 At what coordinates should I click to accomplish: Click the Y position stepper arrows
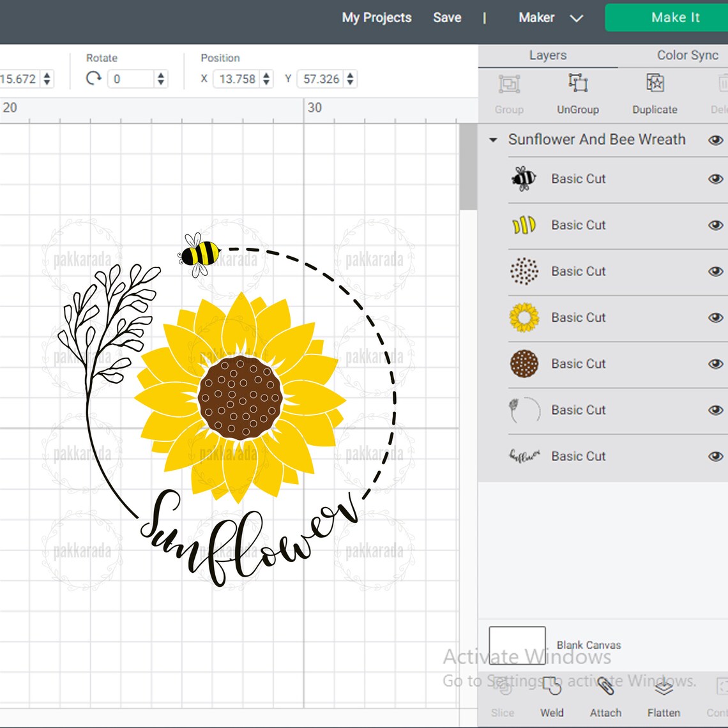click(350, 79)
